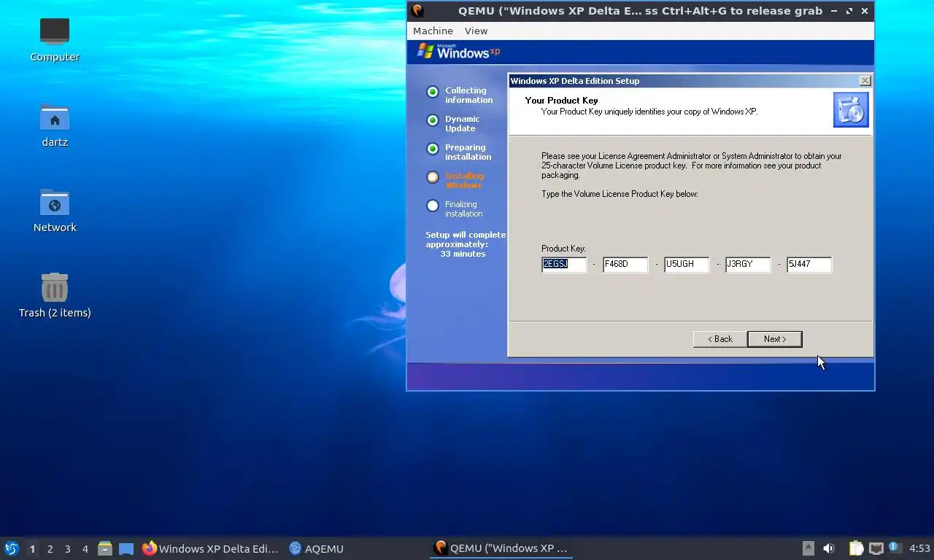Image resolution: width=934 pixels, height=560 pixels.
Task: Click the clock showing 4:53
Action: coord(919,548)
